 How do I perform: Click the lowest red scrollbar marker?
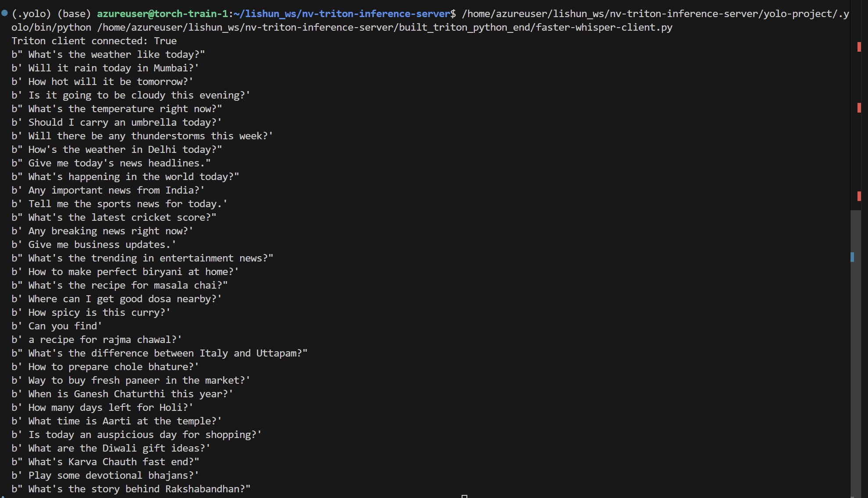coord(859,196)
